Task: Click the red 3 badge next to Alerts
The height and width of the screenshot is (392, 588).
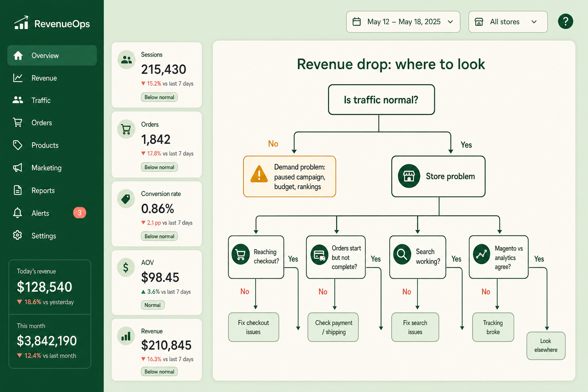Action: [x=80, y=213]
